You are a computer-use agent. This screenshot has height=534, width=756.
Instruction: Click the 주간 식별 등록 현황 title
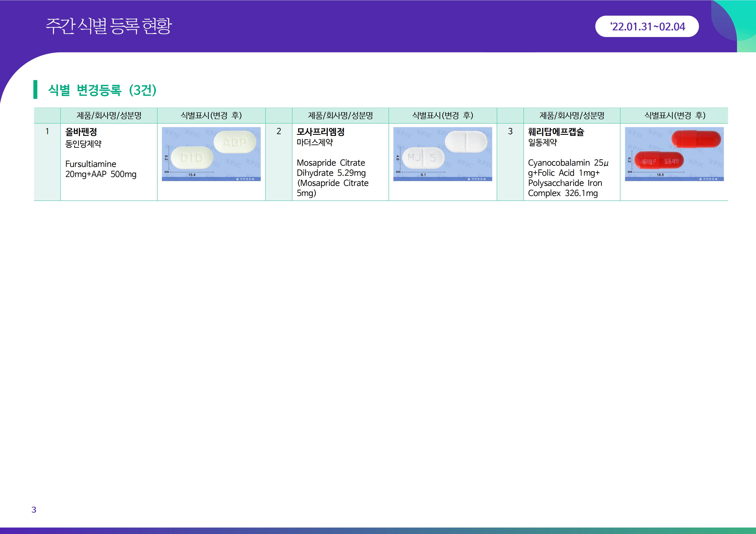pyautogui.click(x=109, y=26)
